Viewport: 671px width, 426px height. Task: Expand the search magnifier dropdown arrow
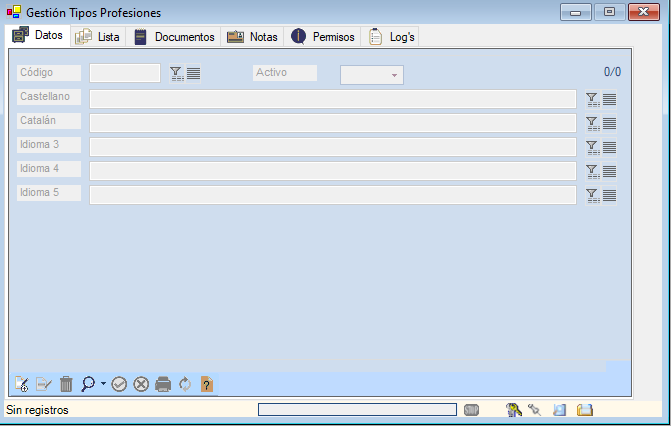point(103,384)
